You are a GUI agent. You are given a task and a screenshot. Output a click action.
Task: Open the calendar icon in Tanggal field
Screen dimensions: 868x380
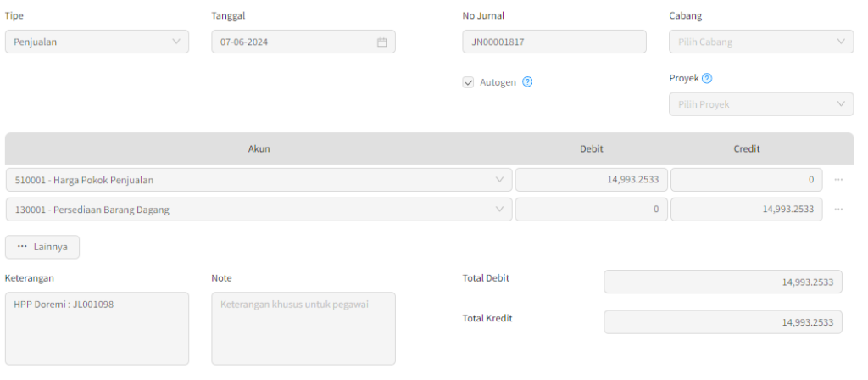pos(381,42)
